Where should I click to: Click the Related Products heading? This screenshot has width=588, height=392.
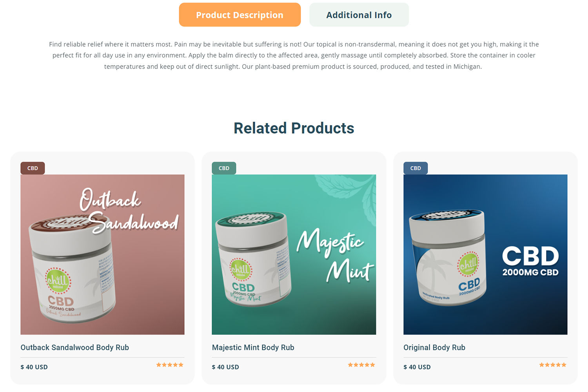coord(294,128)
